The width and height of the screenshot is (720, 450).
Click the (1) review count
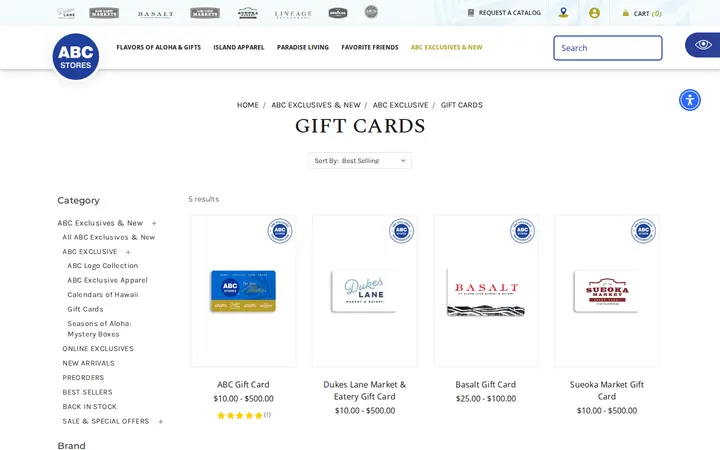point(267,415)
